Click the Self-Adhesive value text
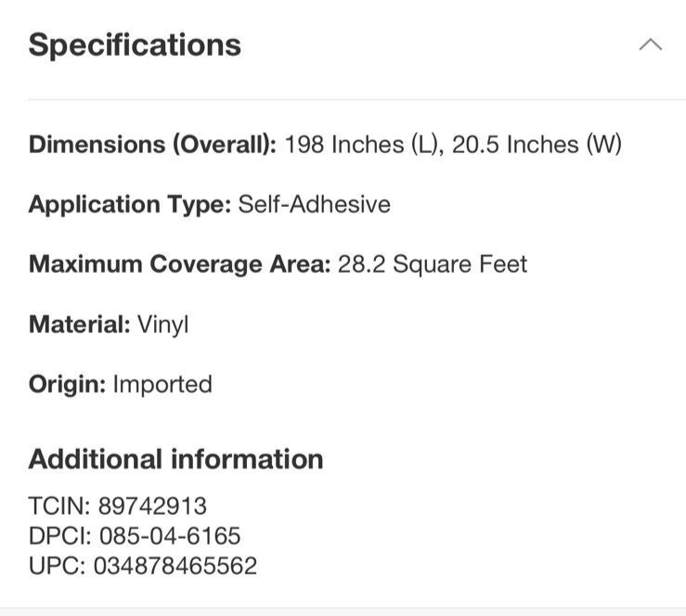Image resolution: width=686 pixels, height=616 pixels. 314,204
